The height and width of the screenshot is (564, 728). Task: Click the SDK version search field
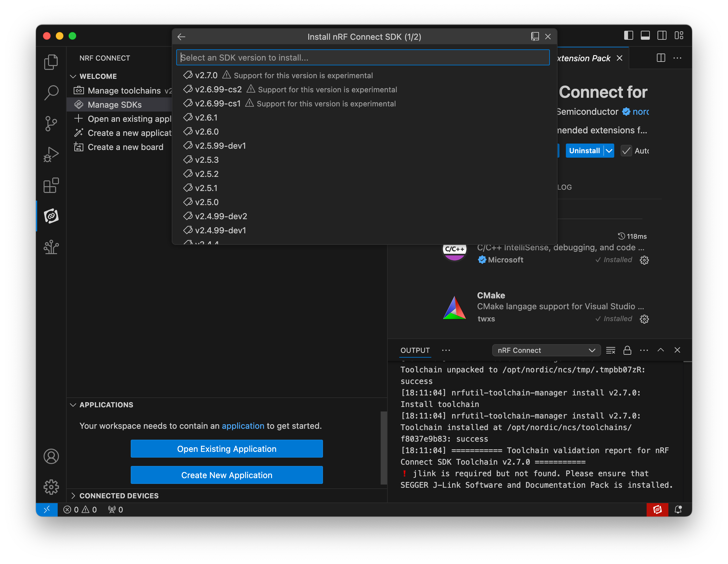pos(363,57)
